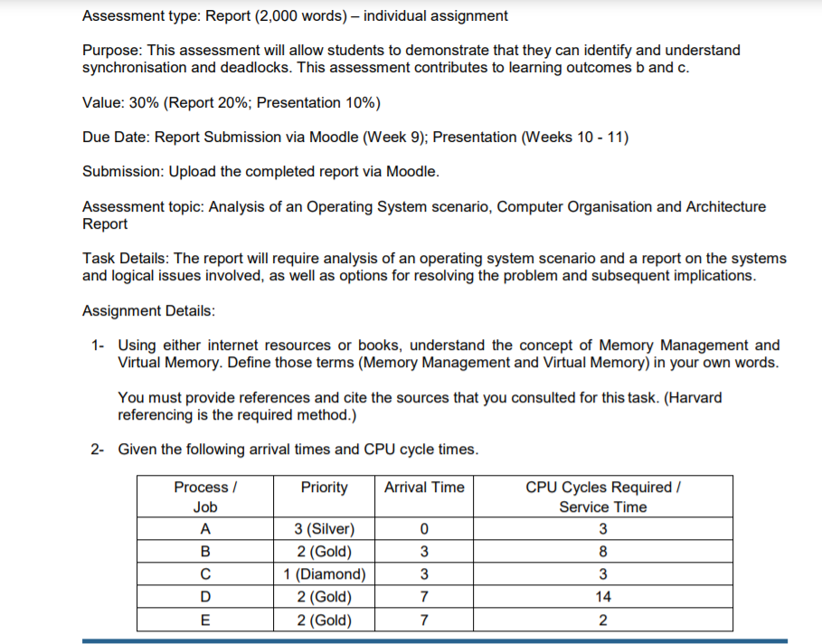822x644 pixels.
Task: Click 'referencing is the required method.)' line
Action: (x=237, y=415)
